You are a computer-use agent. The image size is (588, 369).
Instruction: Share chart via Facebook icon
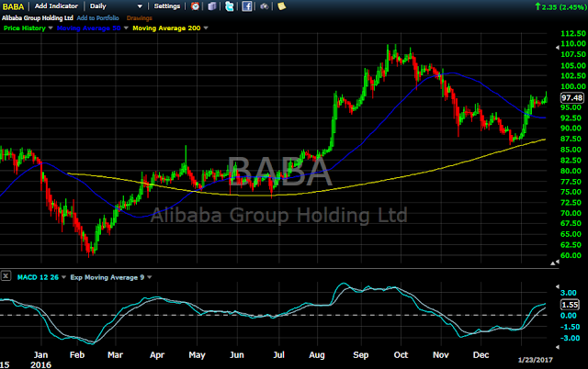tap(247, 6)
